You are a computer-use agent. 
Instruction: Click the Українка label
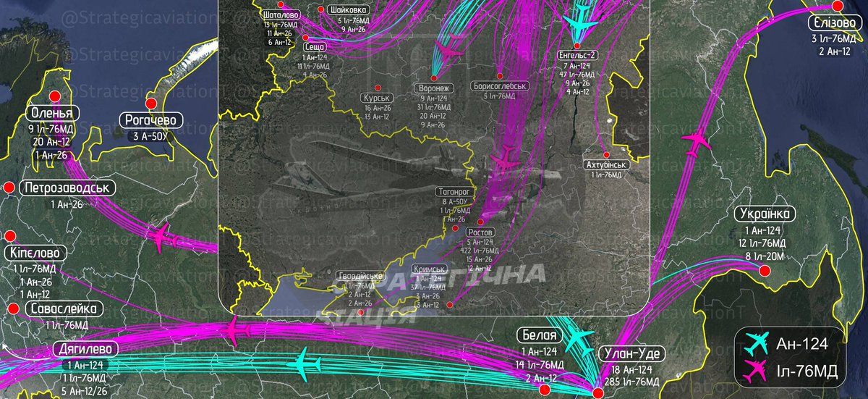coord(765,214)
